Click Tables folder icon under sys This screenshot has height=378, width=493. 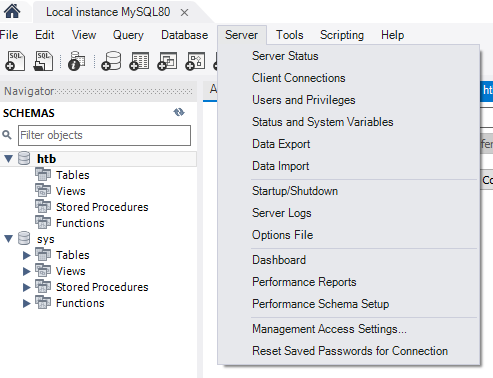point(43,254)
